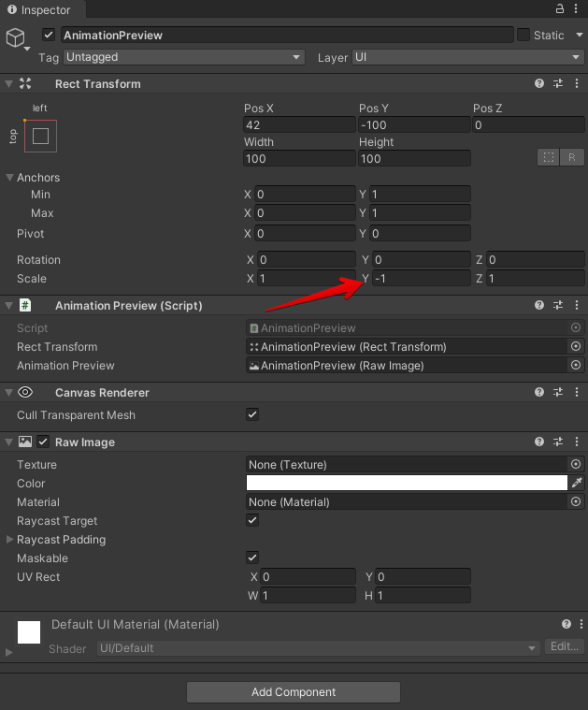Screen dimensions: 588x710
Task: Click the Pos Y field
Action: [414, 124]
